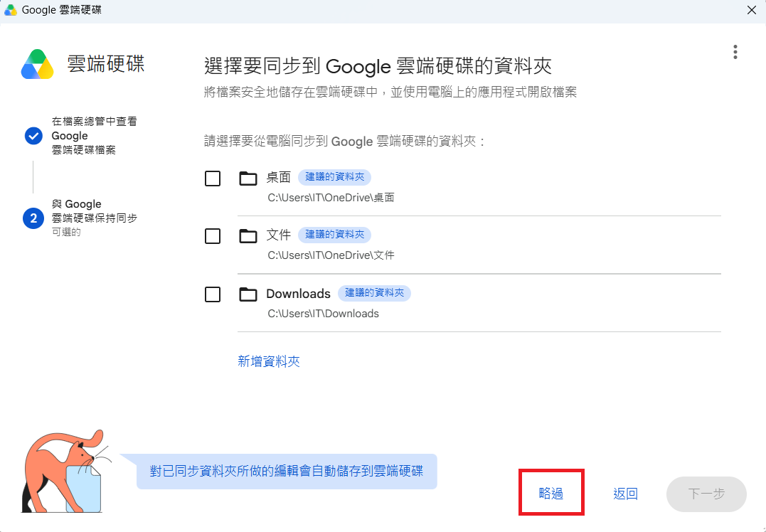Viewport: 766px width, 532px height.
Task: Click the 建議的資料夾 badge next to 桌面
Action: click(335, 177)
